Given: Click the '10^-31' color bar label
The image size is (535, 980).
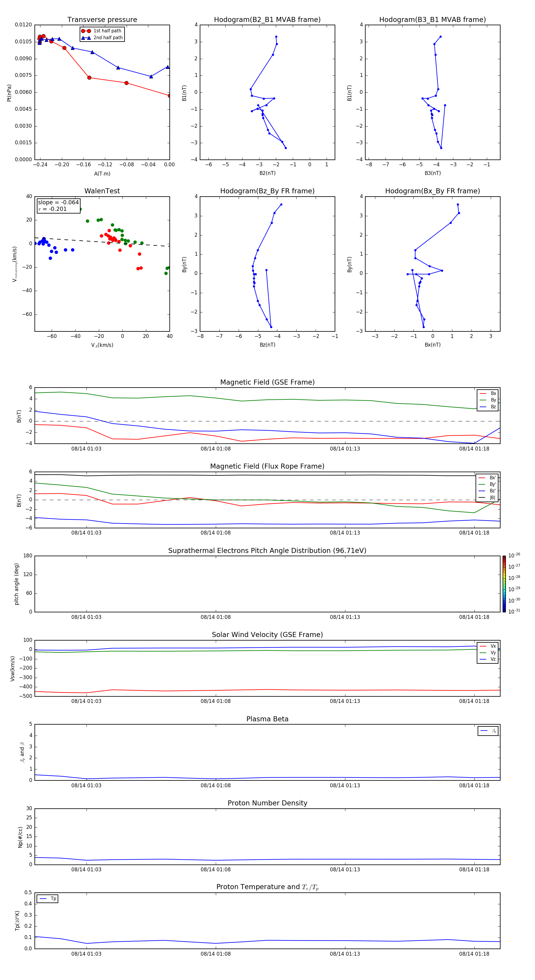Looking at the screenshot, I should click(514, 611).
